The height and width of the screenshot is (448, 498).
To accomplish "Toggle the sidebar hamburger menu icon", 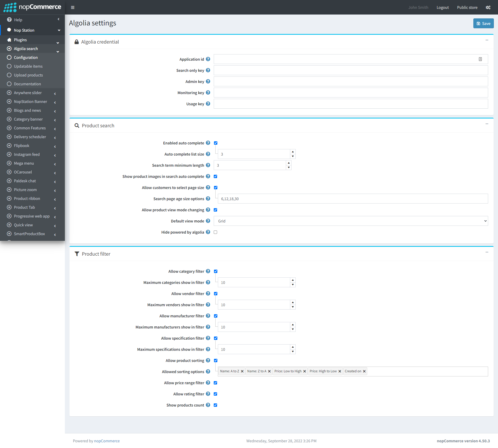I will click(x=73, y=8).
